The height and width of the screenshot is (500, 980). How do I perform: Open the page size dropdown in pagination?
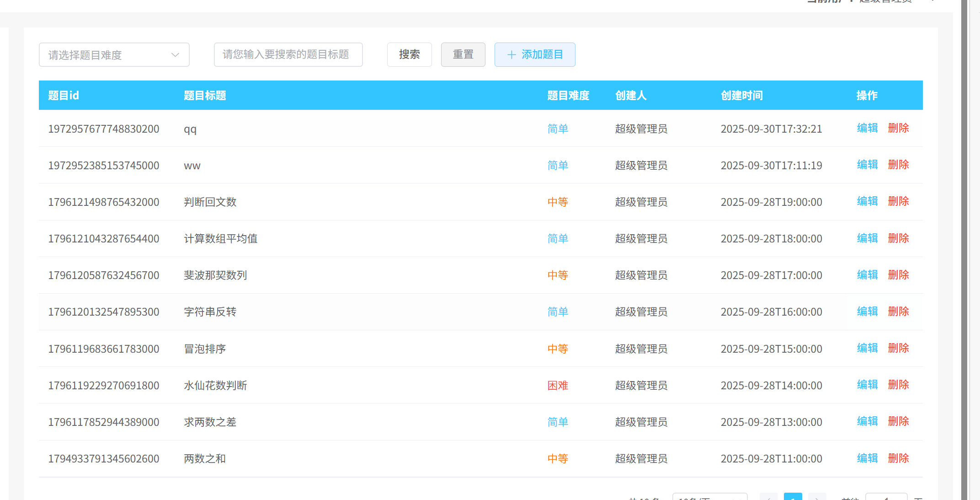(x=709, y=497)
